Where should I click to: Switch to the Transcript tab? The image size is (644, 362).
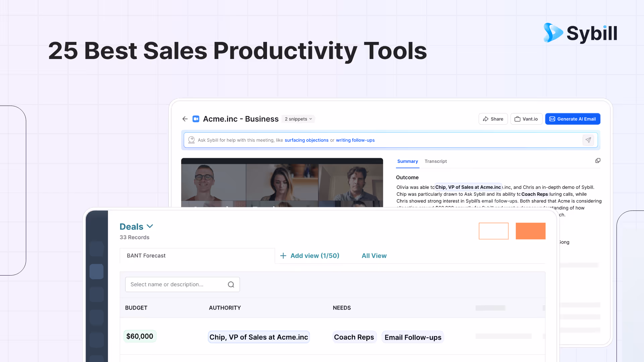(436, 161)
